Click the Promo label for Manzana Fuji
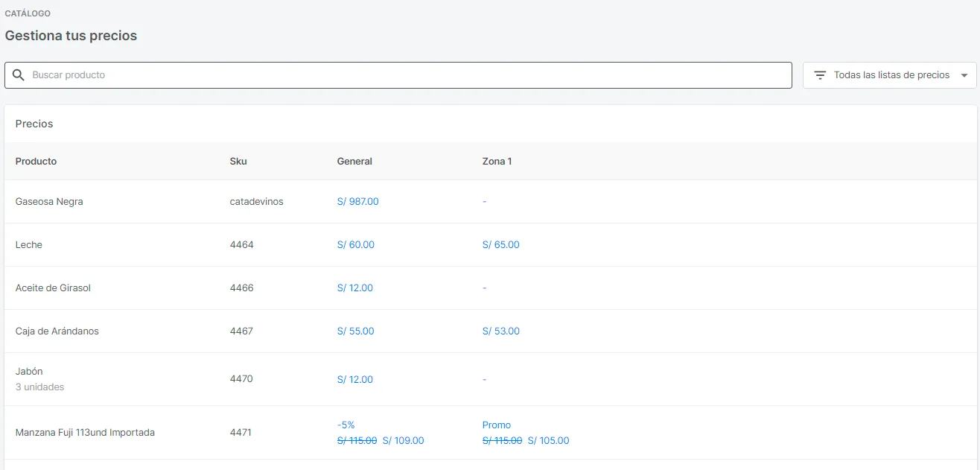The height and width of the screenshot is (470, 980). coord(497,425)
